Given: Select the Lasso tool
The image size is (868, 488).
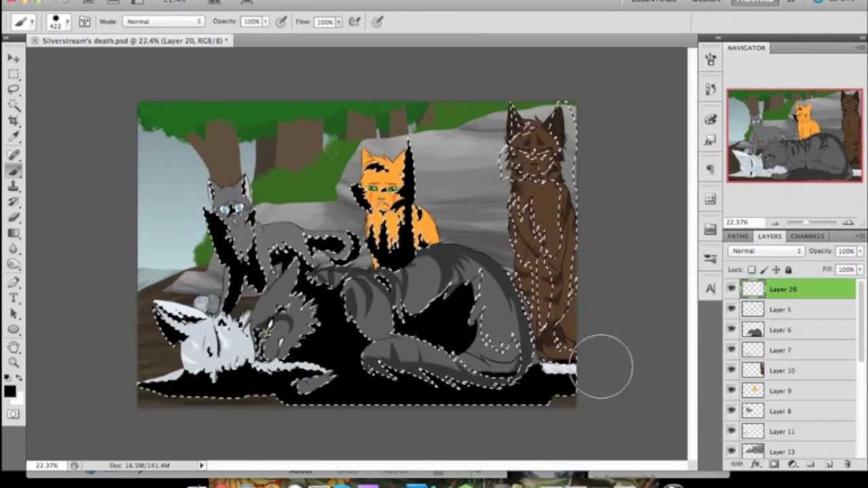Looking at the screenshot, I should click(x=14, y=89).
